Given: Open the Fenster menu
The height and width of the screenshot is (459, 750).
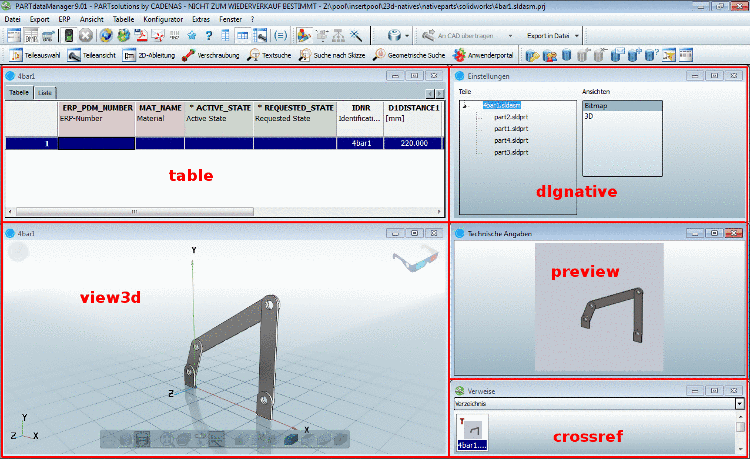Looking at the screenshot, I should coord(231,20).
